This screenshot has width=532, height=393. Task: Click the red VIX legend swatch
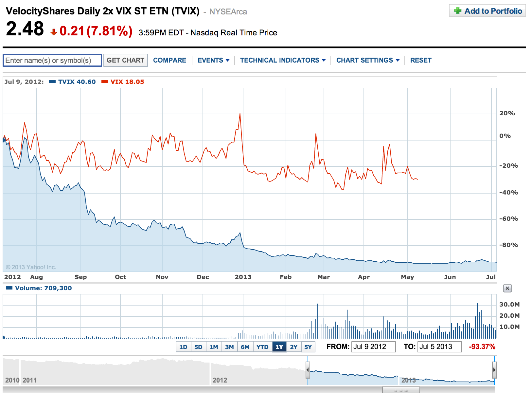105,82
